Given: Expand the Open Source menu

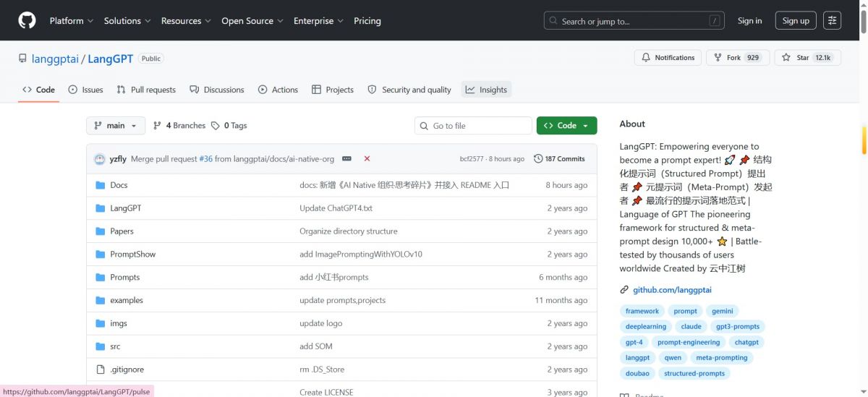Looking at the screenshot, I should 252,21.
